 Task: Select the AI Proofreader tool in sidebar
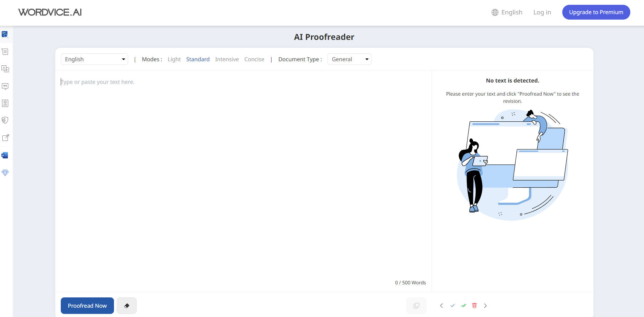point(5,34)
